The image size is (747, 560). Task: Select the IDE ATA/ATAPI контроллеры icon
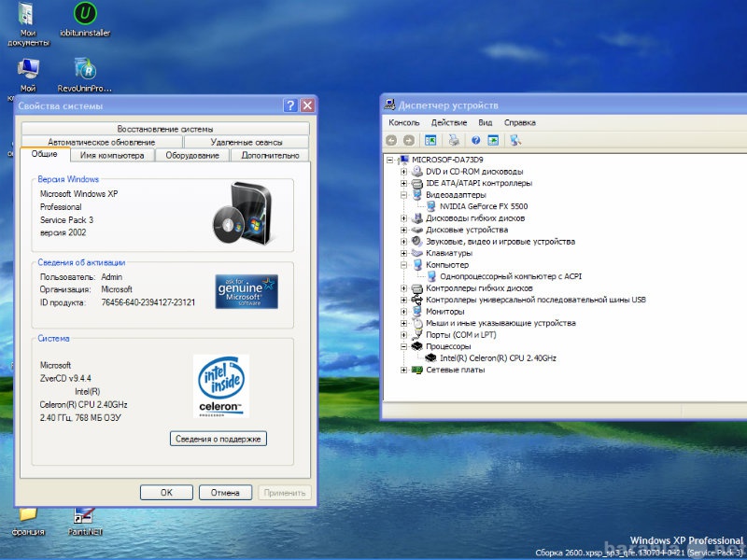coord(416,183)
